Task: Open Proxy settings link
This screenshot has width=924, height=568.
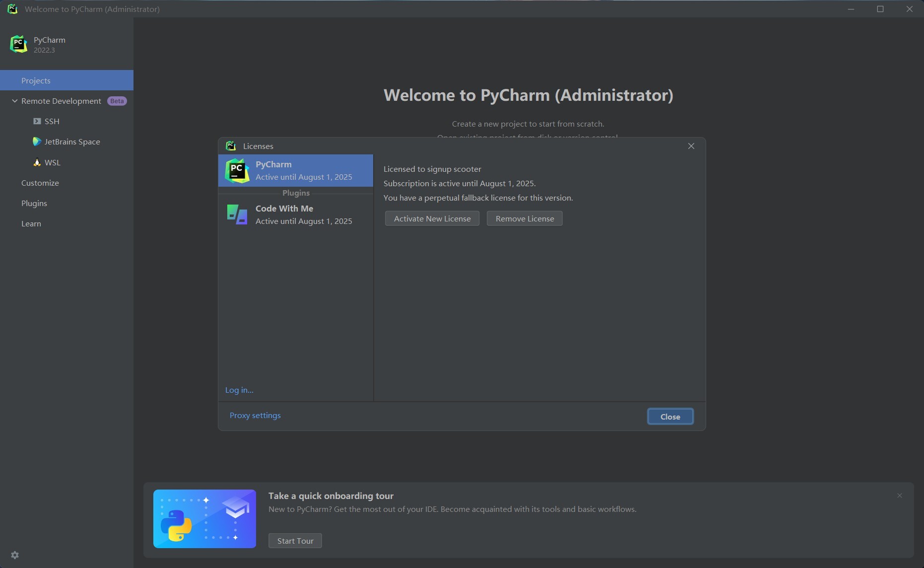Action: pos(255,415)
